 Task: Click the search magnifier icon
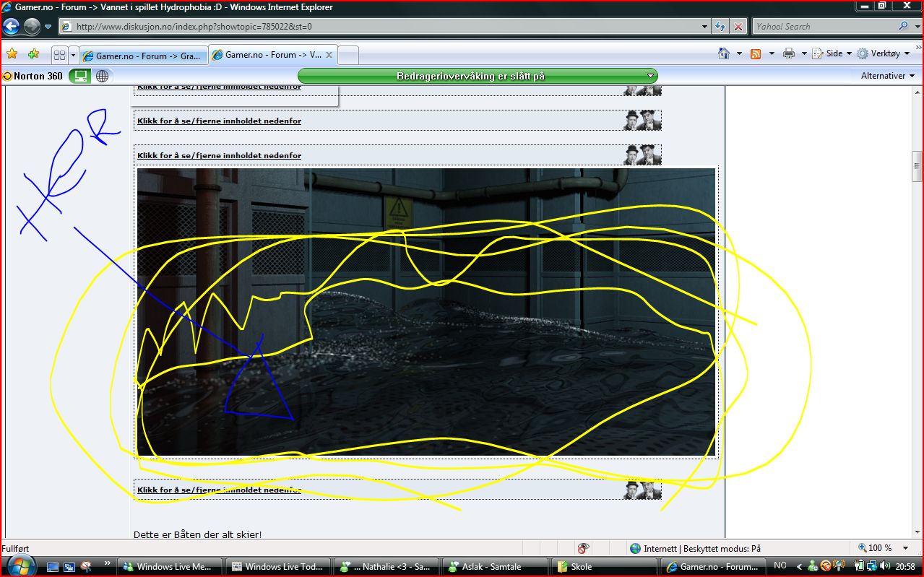click(903, 26)
